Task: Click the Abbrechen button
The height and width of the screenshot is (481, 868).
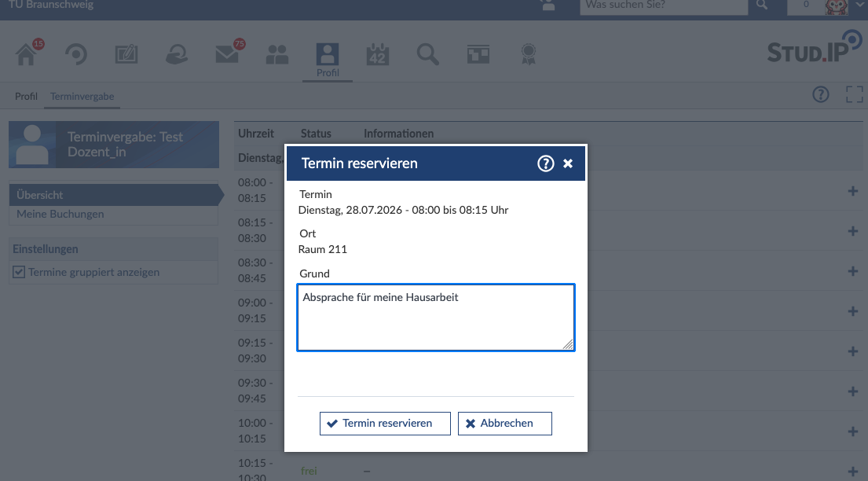Action: pos(505,424)
